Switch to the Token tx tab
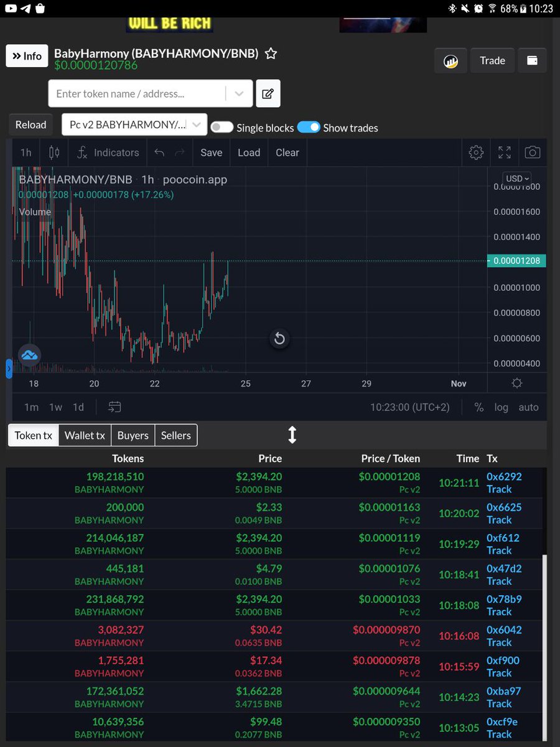Screen dimensions: 560x747 [34, 435]
